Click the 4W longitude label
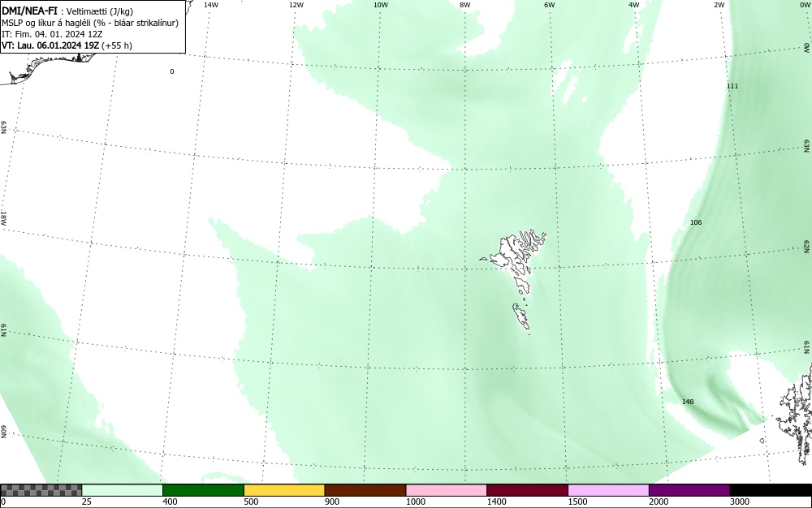Screen dimensions: 812x508 coord(634,5)
